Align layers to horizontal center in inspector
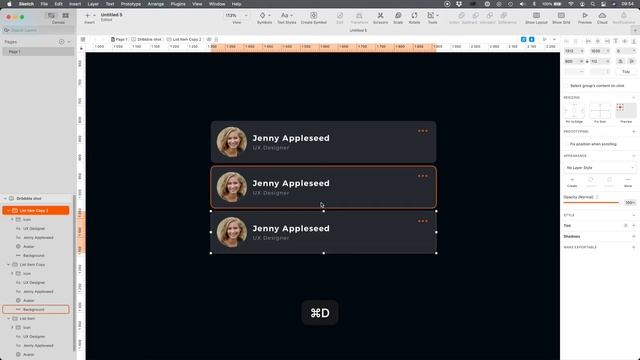The height and width of the screenshot is (360, 640). click(598, 41)
